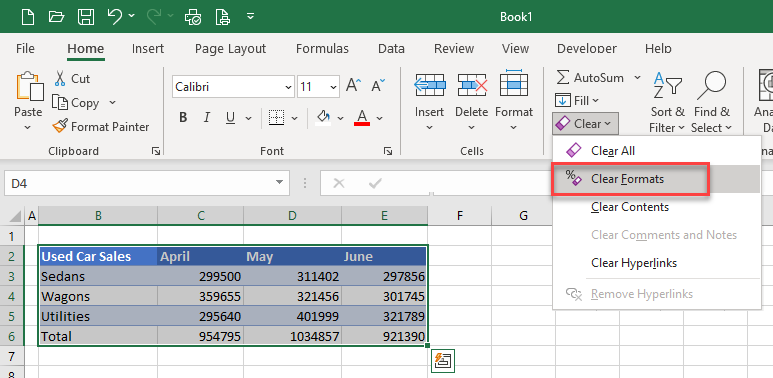
Task: Decrease font size with the small A icon
Action: (378, 86)
